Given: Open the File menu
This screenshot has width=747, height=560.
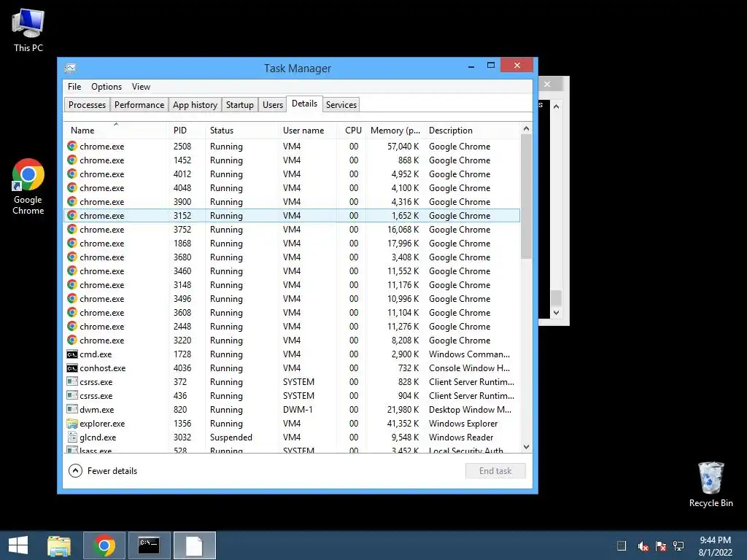Looking at the screenshot, I should (x=74, y=87).
